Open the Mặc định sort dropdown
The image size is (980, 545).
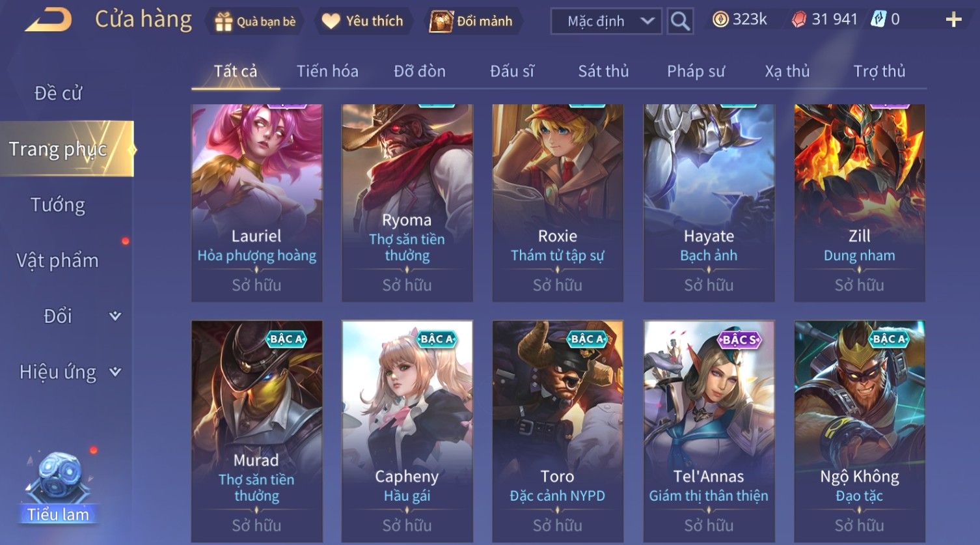[x=606, y=21]
